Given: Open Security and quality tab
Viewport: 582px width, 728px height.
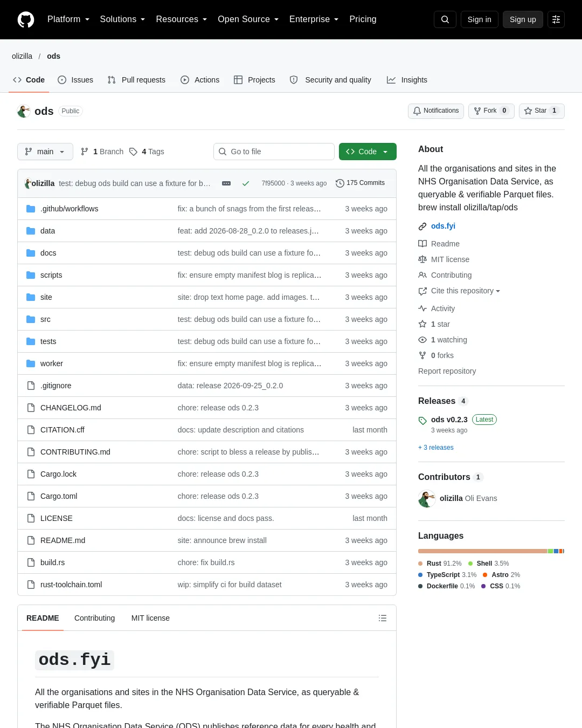Looking at the screenshot, I should click(330, 80).
